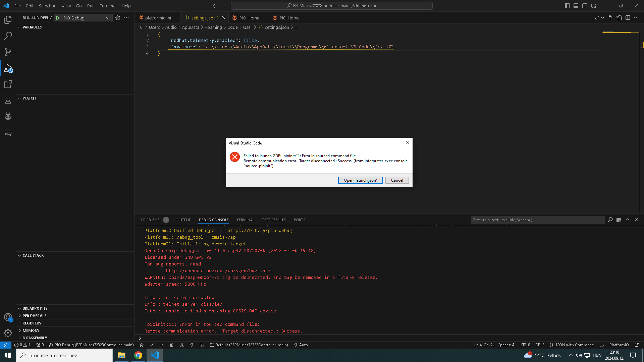Open launch.json via debug gear icon
Screen dimensions: 644x362
118,18
